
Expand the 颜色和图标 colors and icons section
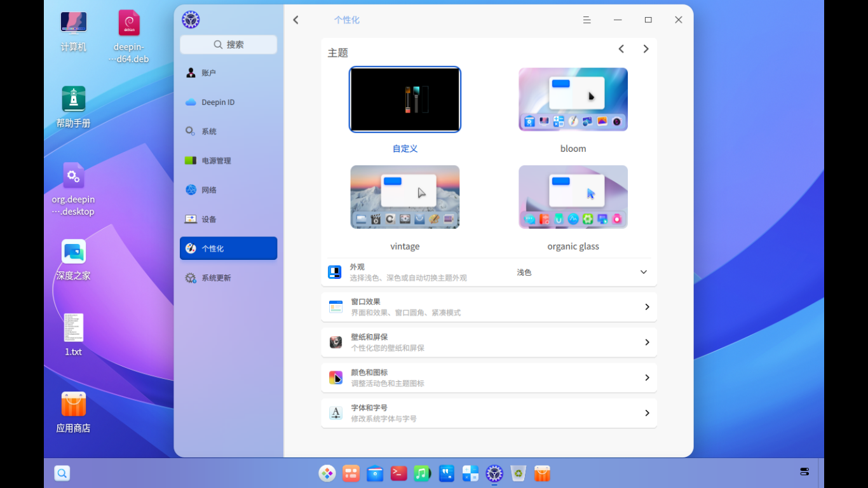tap(489, 377)
